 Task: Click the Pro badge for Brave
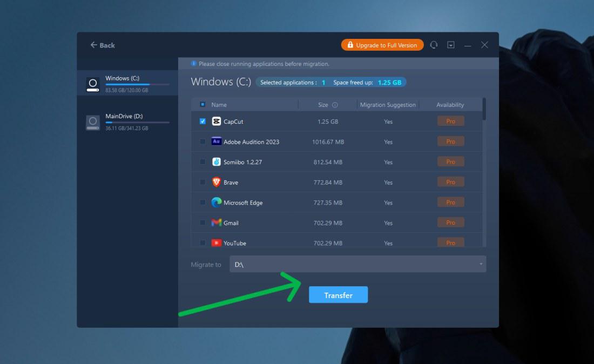click(450, 182)
